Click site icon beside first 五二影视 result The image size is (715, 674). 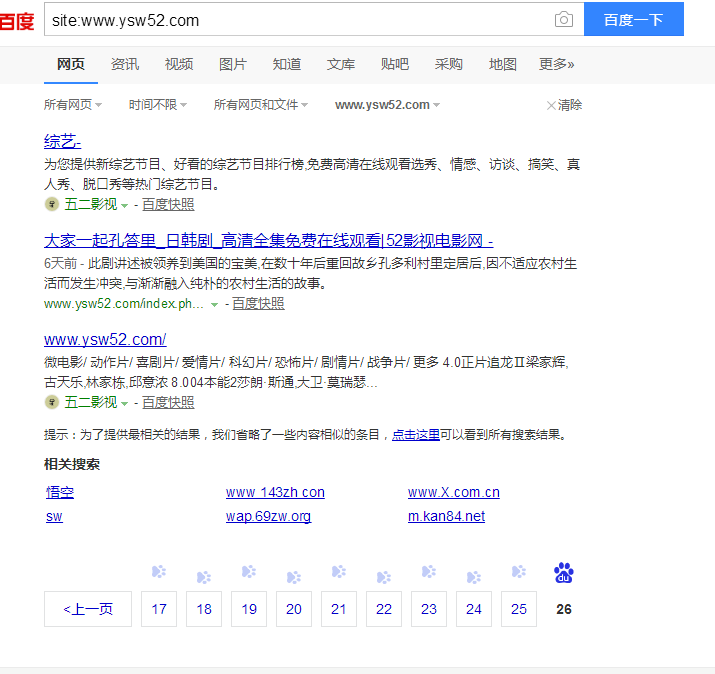click(x=52, y=204)
